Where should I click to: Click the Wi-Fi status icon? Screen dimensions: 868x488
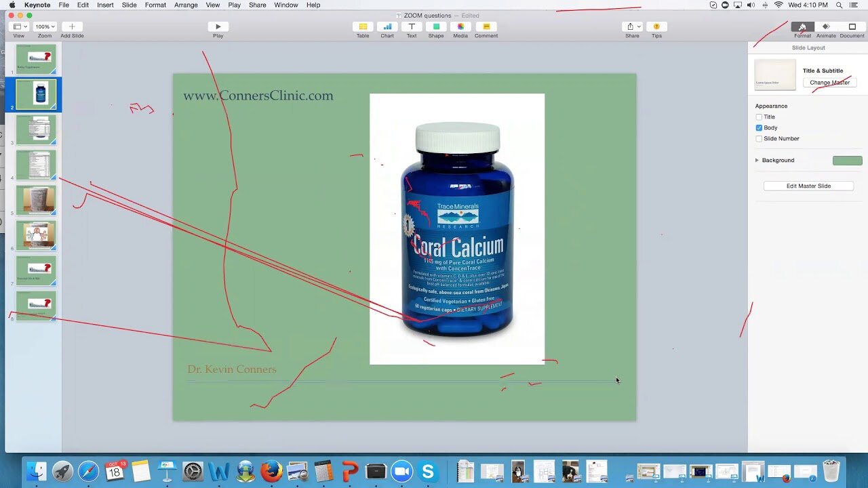click(778, 5)
